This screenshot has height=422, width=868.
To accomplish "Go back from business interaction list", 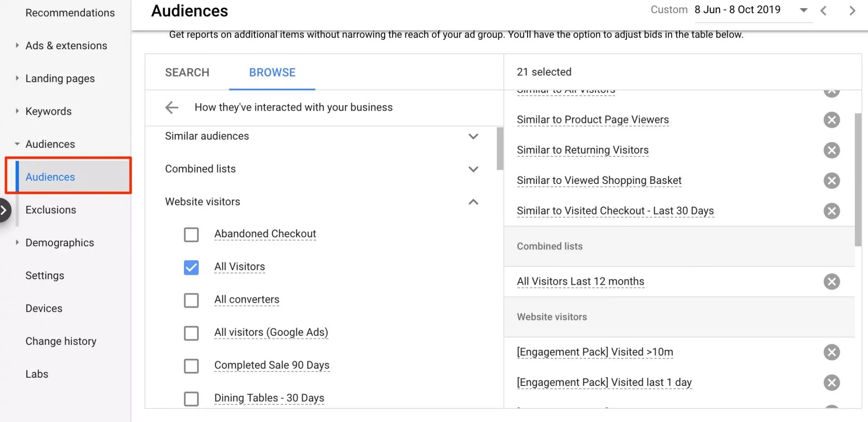I will [172, 108].
